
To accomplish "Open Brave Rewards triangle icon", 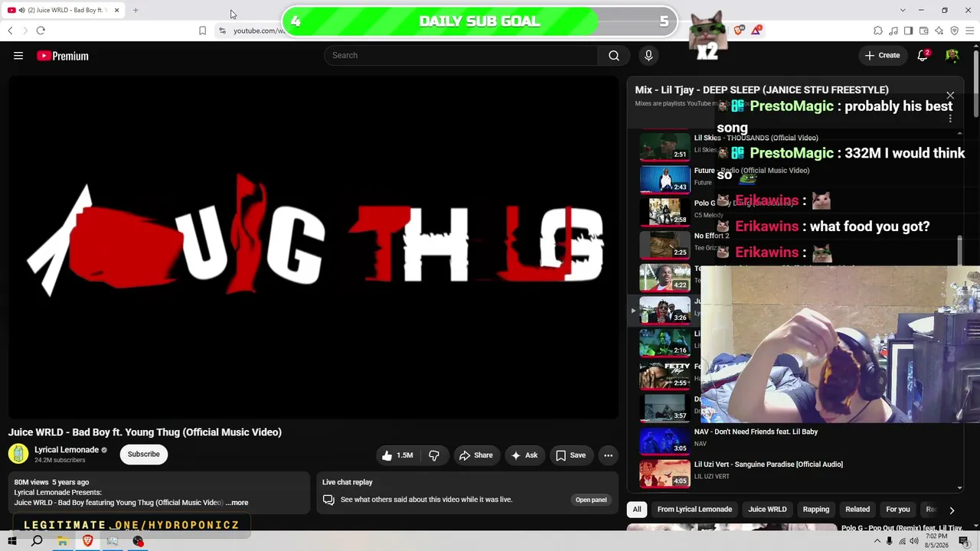I will 756,31.
